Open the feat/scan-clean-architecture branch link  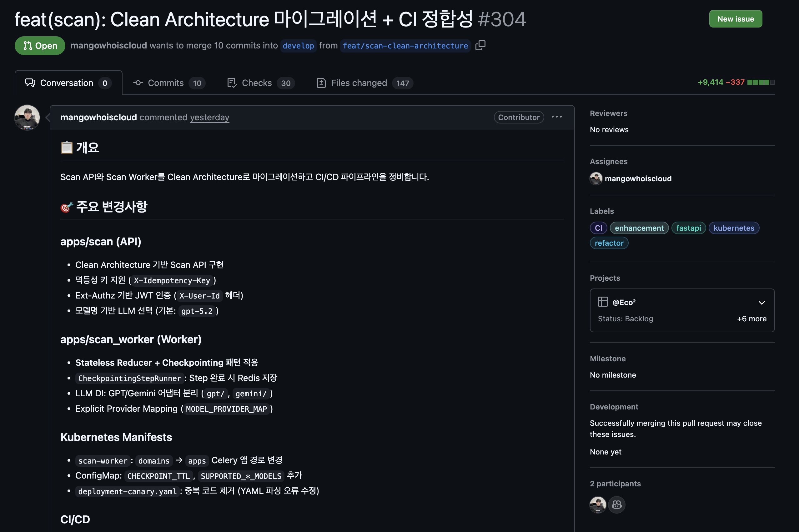point(405,46)
